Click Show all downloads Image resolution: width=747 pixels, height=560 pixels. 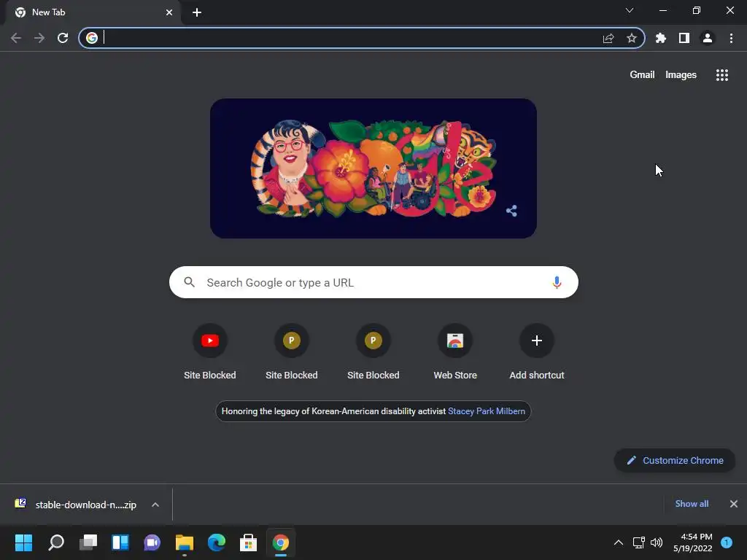(x=692, y=503)
